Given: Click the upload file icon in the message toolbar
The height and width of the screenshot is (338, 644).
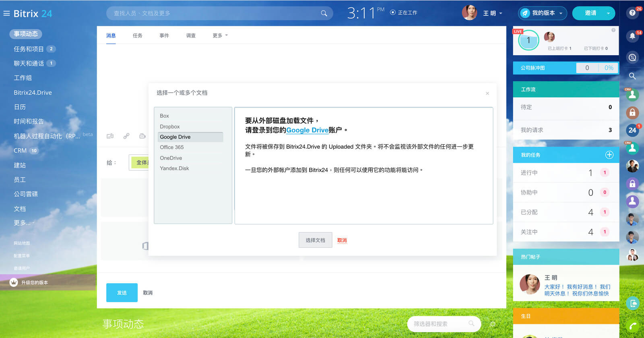Looking at the screenshot, I should (110, 136).
